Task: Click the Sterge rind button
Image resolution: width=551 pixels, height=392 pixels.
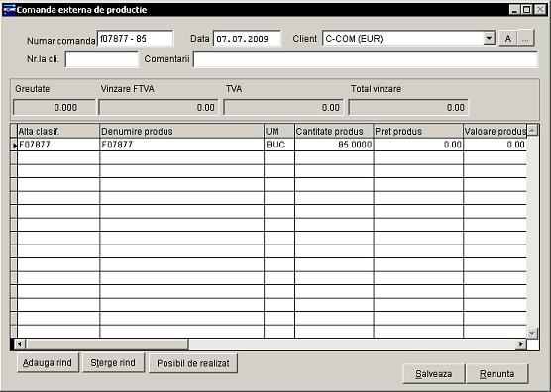Action: tap(113, 362)
